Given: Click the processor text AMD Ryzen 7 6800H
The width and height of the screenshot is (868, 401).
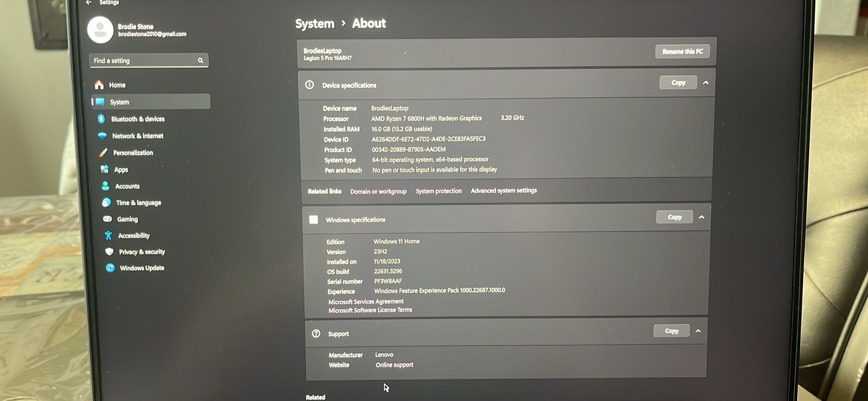Looking at the screenshot, I should pos(426,118).
